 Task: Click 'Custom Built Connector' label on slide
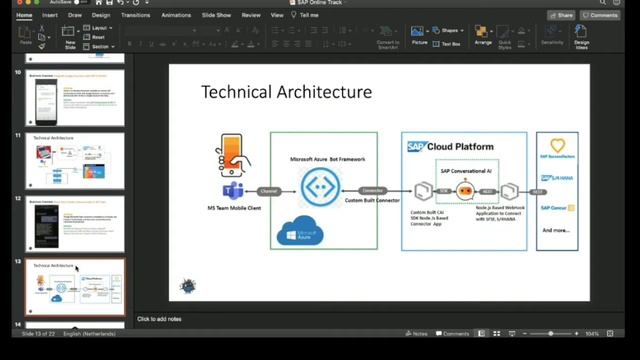tap(372, 200)
